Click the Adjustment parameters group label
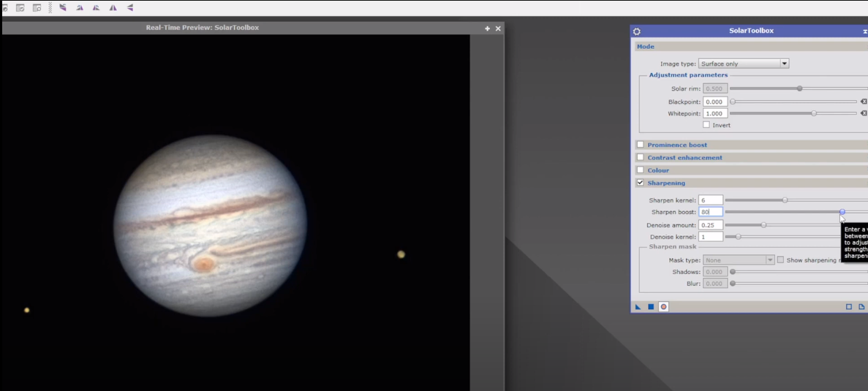The height and width of the screenshot is (391, 868). (x=688, y=75)
